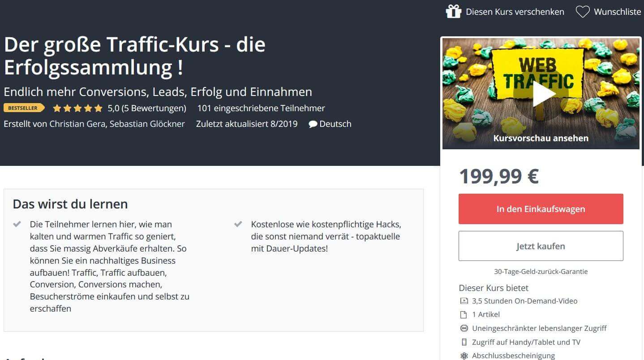Click the first checkmark in Das wirst du lernen
644x360 pixels.
coord(17,224)
